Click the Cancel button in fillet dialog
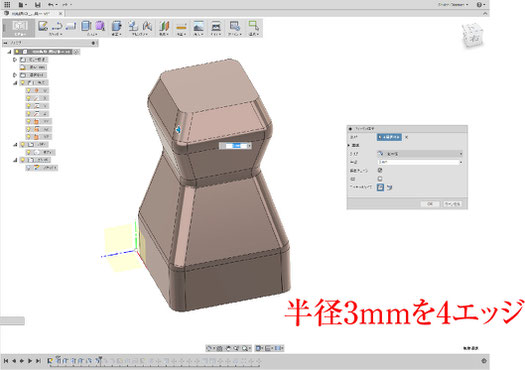 click(x=452, y=204)
